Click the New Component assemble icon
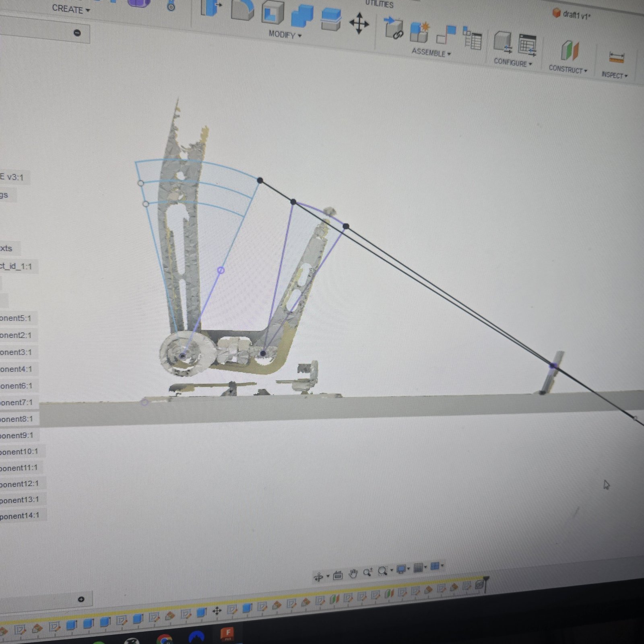 tap(420, 32)
